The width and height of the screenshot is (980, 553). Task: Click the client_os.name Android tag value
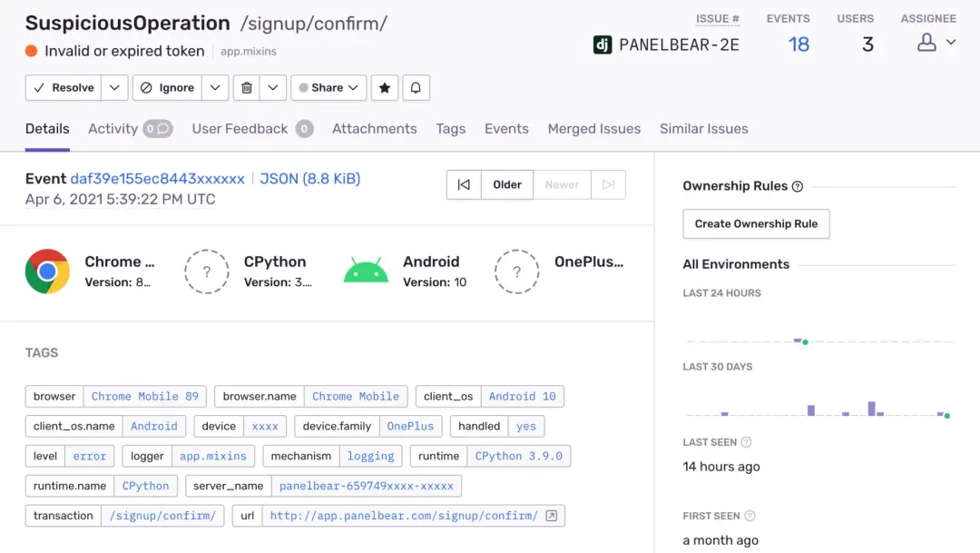click(153, 426)
